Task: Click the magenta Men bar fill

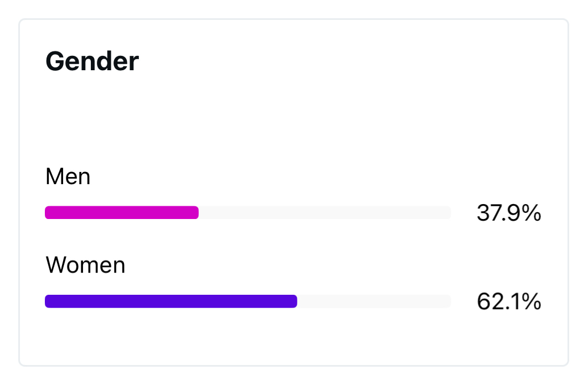Action: point(122,213)
